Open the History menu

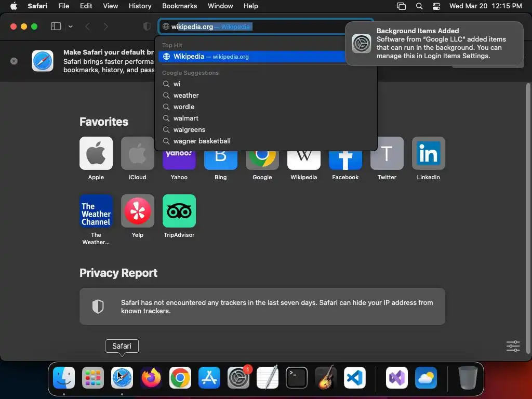[140, 6]
